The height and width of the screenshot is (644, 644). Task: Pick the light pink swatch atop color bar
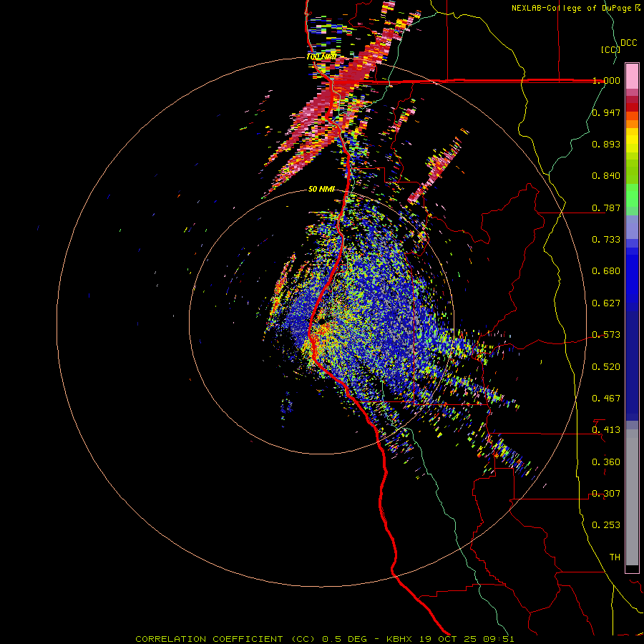(632, 77)
